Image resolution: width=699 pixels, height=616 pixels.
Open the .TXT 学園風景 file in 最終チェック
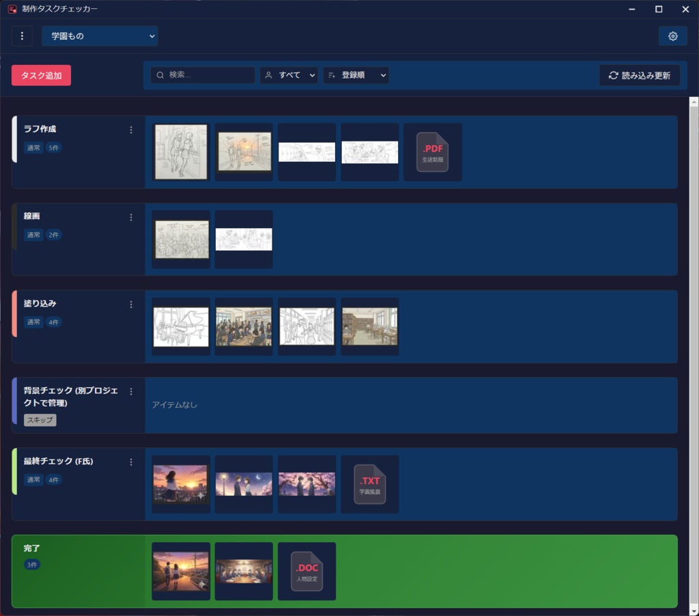[x=369, y=484]
